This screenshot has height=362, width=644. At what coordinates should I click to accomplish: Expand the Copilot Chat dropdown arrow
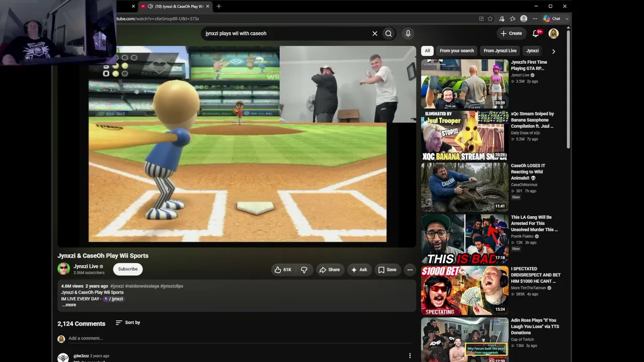[567, 19]
